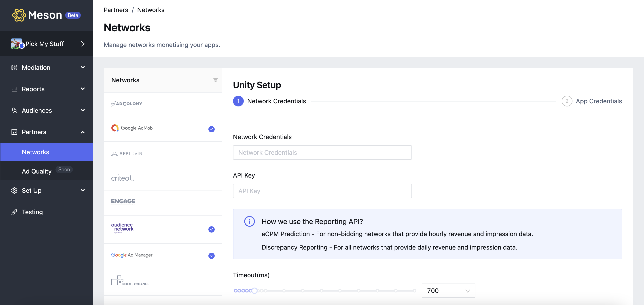This screenshot has height=305, width=644.
Task: Open the Audiences menu label
Action: point(37,110)
